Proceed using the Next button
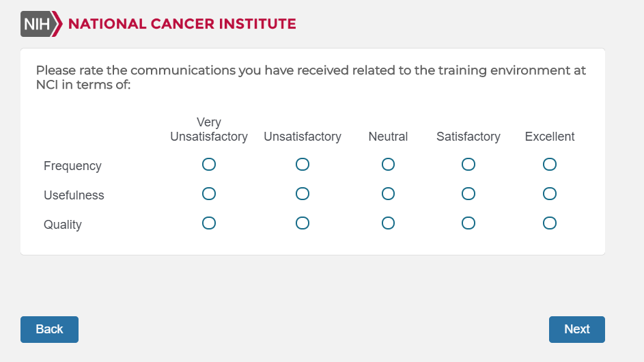Image resolution: width=644 pixels, height=362 pixels. (576, 329)
